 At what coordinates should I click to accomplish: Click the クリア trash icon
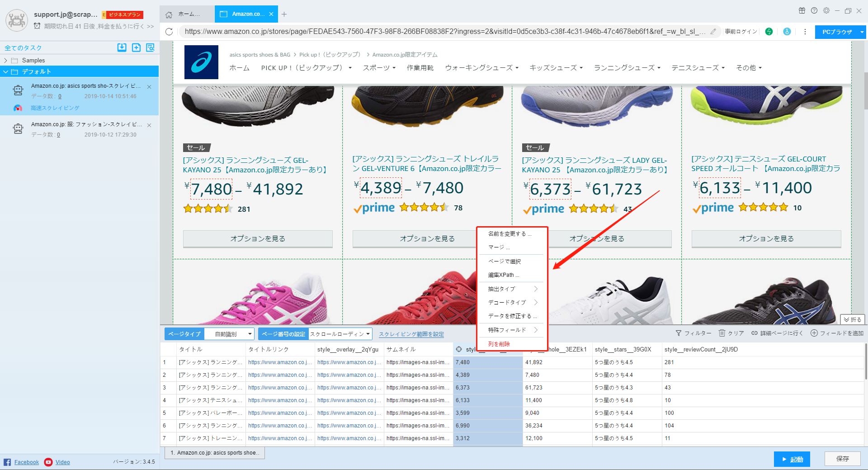click(722, 333)
